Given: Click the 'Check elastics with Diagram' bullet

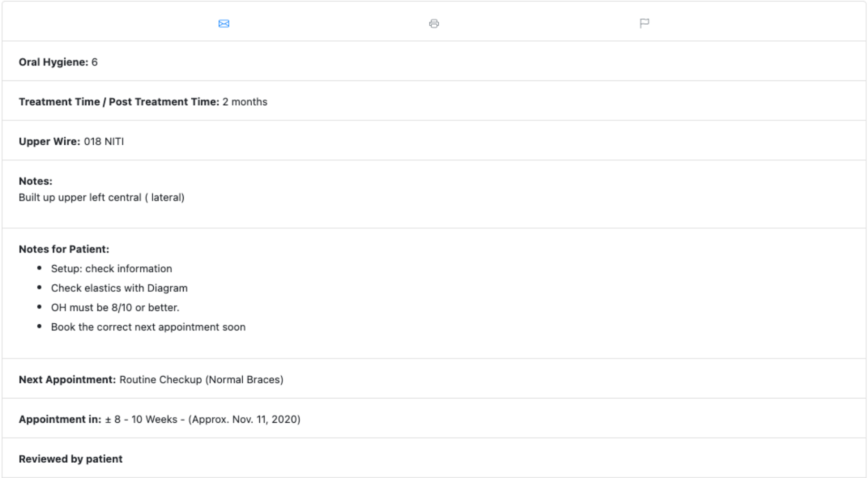Looking at the screenshot, I should coord(119,288).
